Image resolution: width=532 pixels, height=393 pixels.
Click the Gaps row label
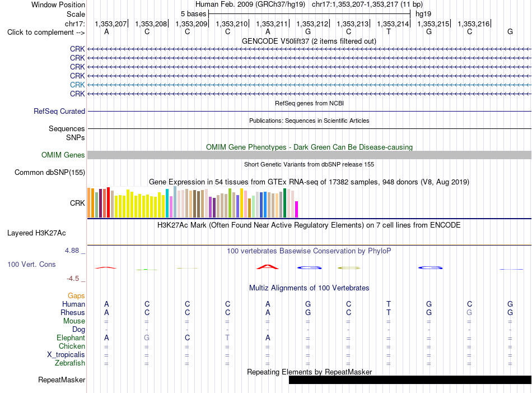[x=76, y=296]
